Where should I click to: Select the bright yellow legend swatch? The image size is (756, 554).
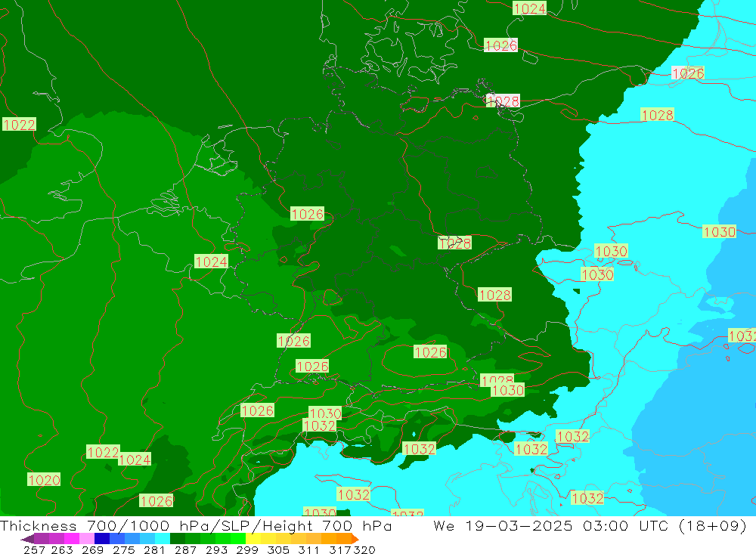point(253,539)
